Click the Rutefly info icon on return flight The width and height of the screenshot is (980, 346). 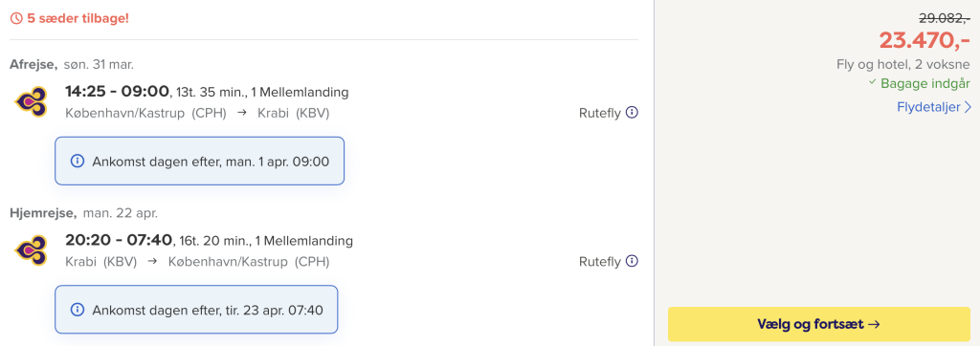point(632,260)
